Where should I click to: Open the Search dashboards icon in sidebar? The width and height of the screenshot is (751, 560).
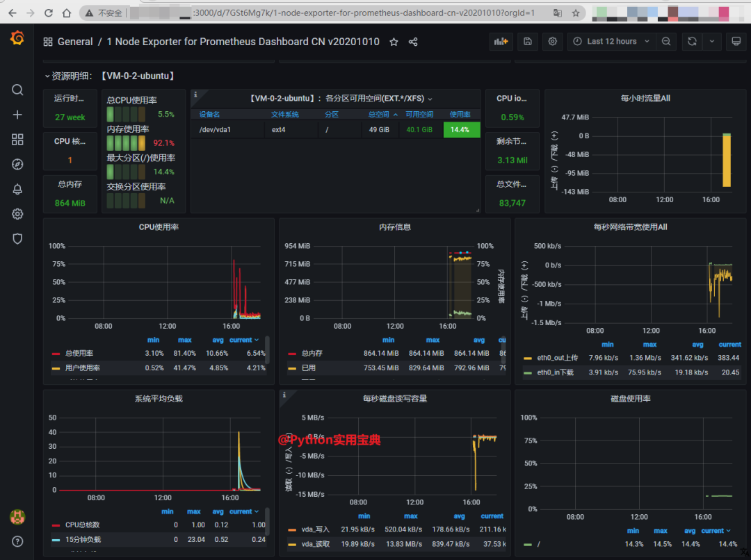[17, 90]
